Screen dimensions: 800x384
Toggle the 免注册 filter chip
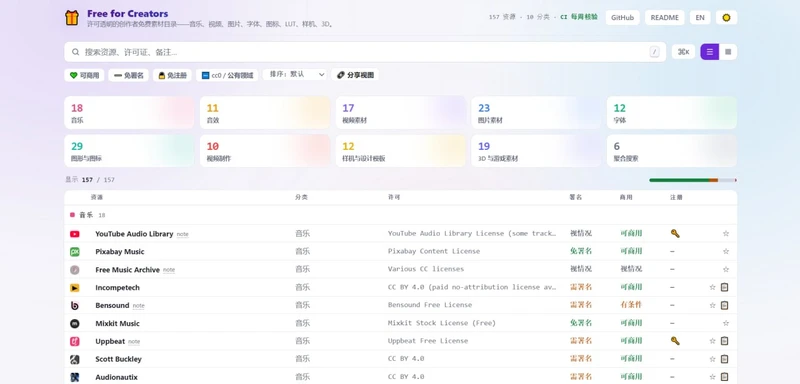click(172, 75)
